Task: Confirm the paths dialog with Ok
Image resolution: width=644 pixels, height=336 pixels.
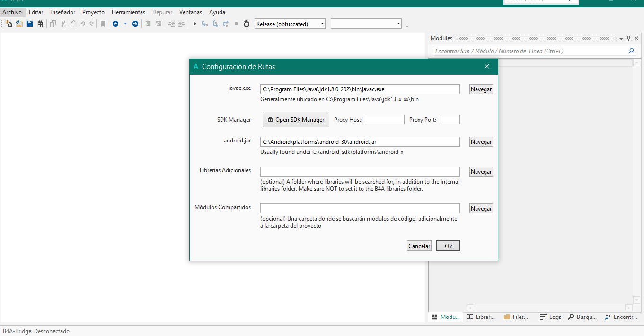Action: click(448, 246)
